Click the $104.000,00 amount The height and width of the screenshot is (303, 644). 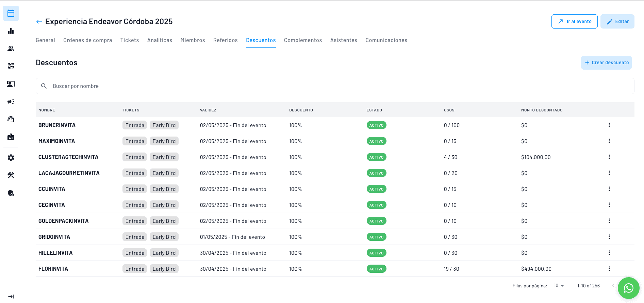click(x=536, y=157)
